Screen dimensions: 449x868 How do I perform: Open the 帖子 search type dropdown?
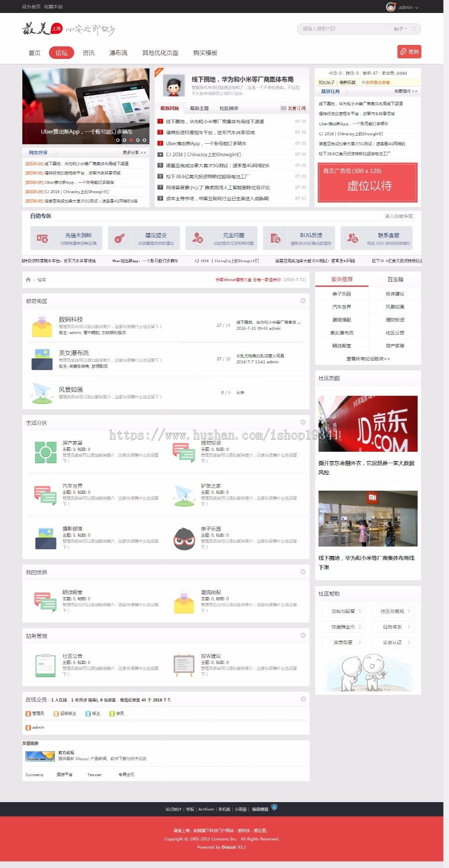pyautogui.click(x=400, y=29)
